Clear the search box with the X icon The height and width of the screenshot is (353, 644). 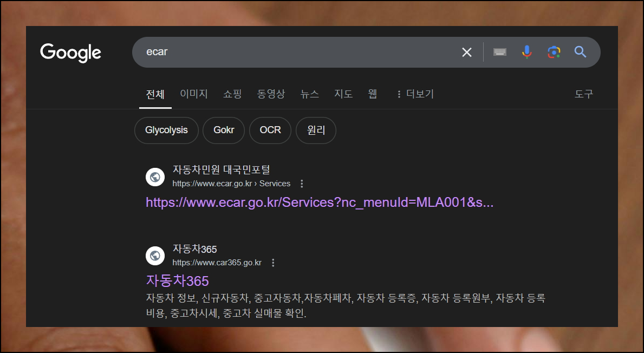(466, 52)
